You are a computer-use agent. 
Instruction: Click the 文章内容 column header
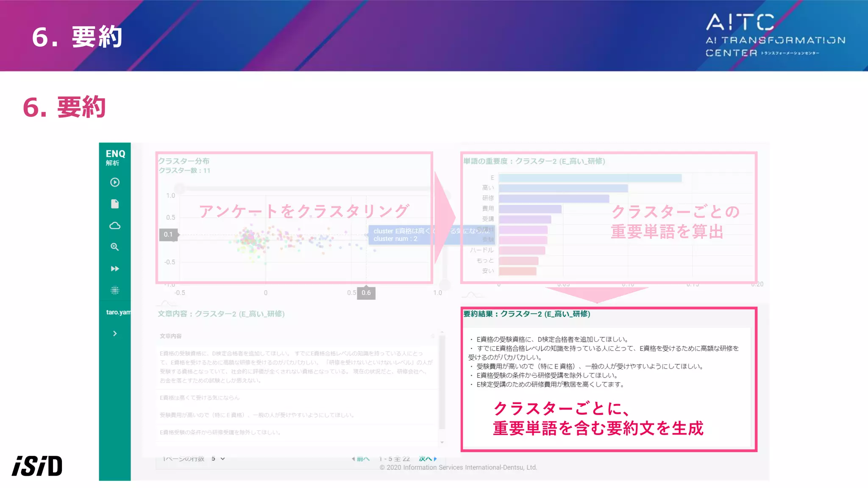170,336
